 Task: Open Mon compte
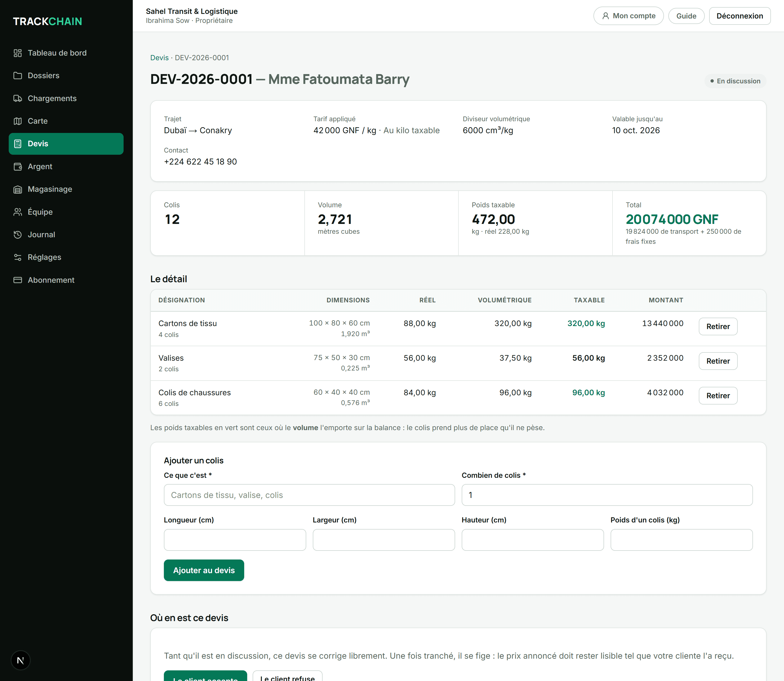(x=628, y=16)
